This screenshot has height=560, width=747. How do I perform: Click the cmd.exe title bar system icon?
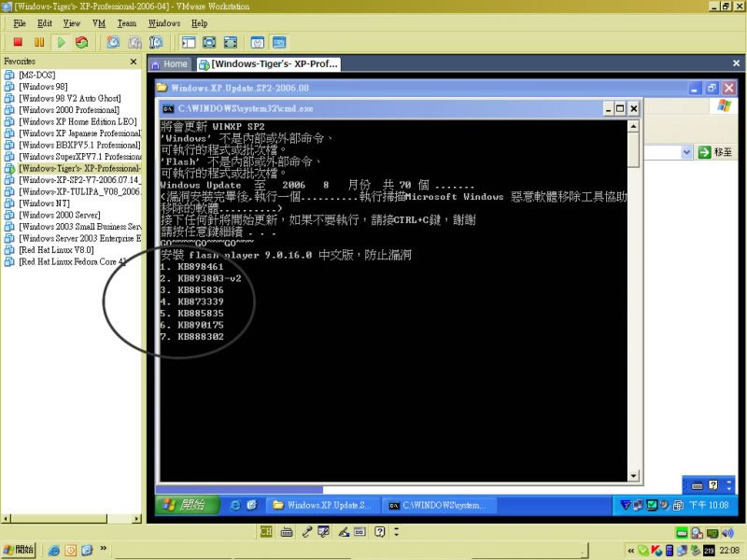pyautogui.click(x=168, y=109)
